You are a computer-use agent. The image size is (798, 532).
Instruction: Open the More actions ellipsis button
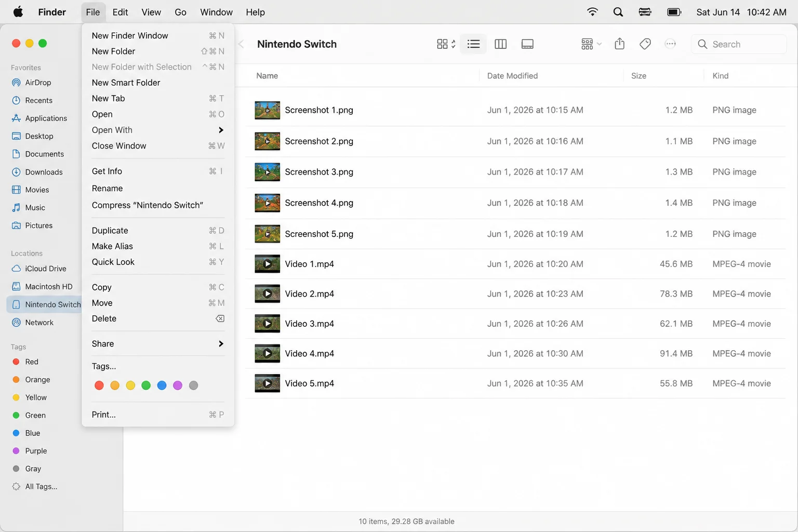click(x=670, y=44)
